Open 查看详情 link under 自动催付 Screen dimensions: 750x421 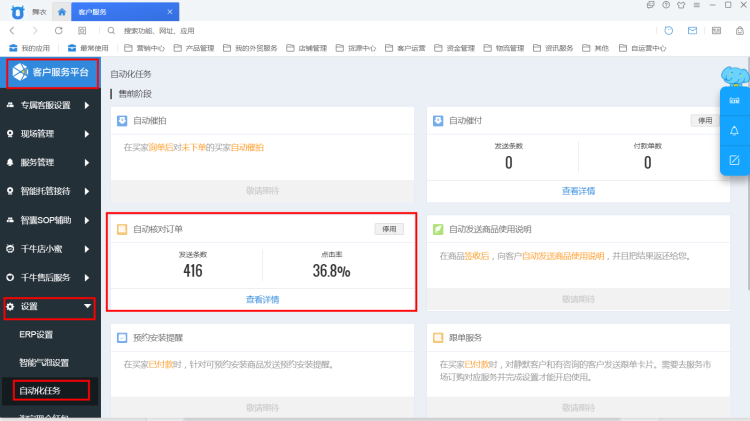(x=578, y=190)
